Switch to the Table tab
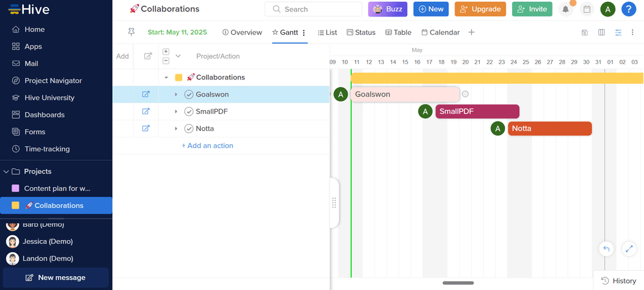Screen dimensions: 644x290 (x=398, y=32)
